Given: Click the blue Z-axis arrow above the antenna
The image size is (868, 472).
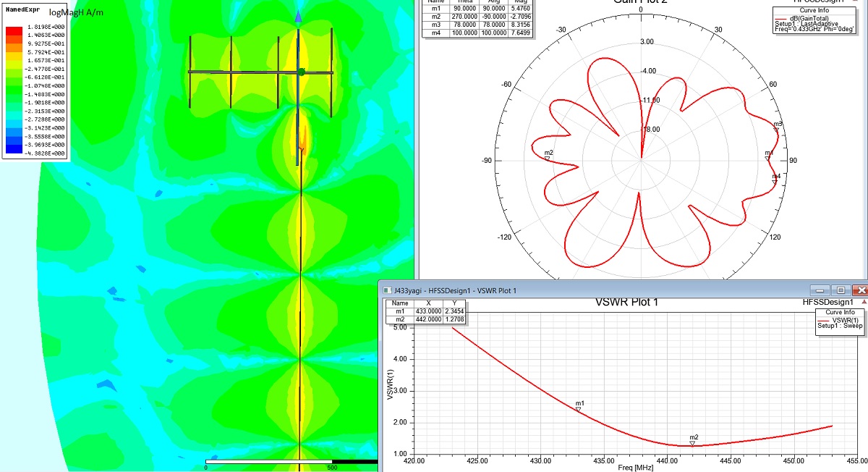Looking at the screenshot, I should click(x=298, y=17).
